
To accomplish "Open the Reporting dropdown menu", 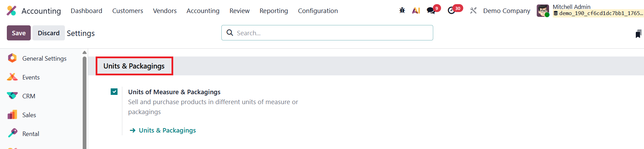I will coord(274,11).
